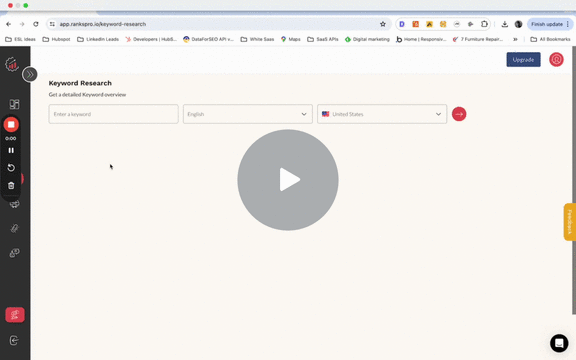
Task: Open the chain links sidebar icon
Action: [14, 253]
